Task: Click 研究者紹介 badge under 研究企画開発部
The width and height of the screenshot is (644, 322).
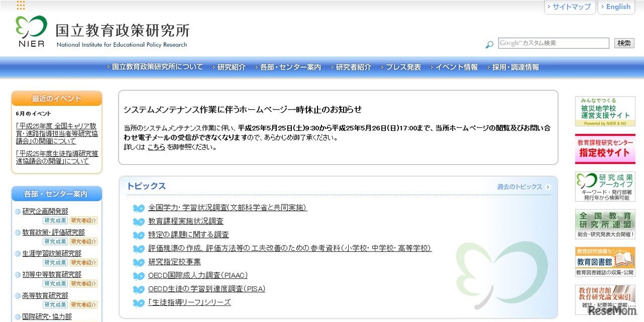Action: (84, 220)
